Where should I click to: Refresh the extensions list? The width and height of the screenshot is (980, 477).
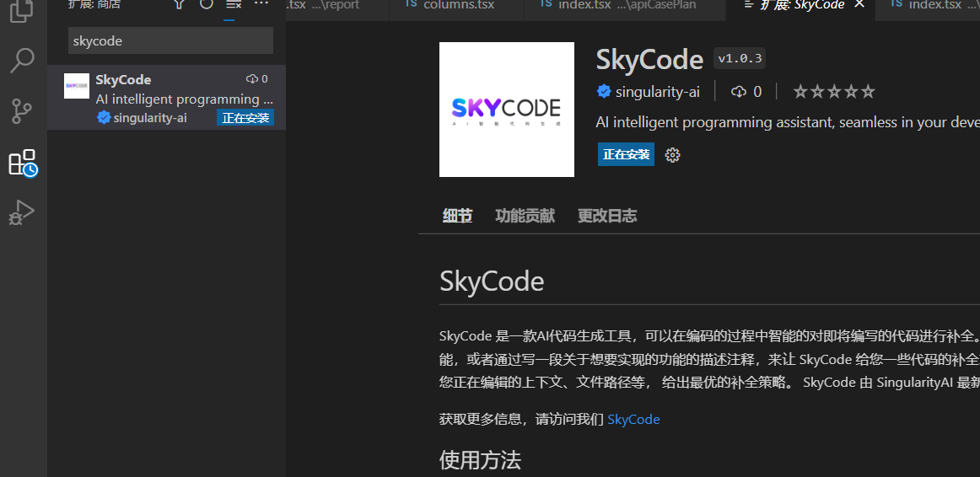[207, 5]
